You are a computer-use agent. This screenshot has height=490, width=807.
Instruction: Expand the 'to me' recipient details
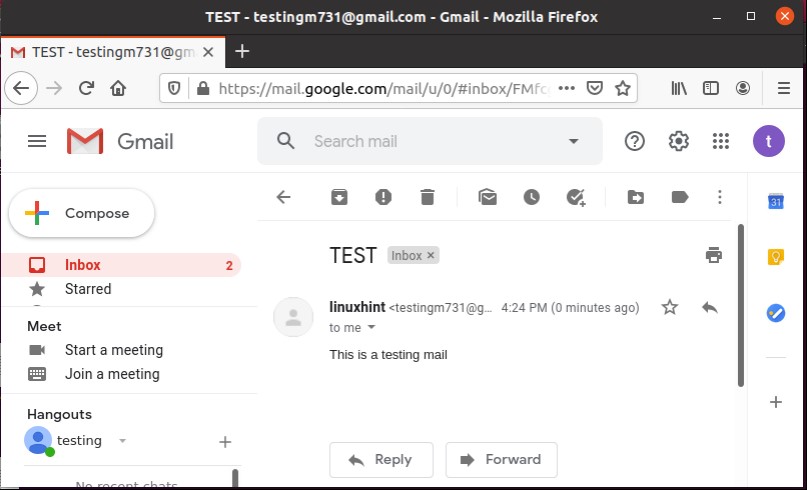pyautogui.click(x=372, y=328)
